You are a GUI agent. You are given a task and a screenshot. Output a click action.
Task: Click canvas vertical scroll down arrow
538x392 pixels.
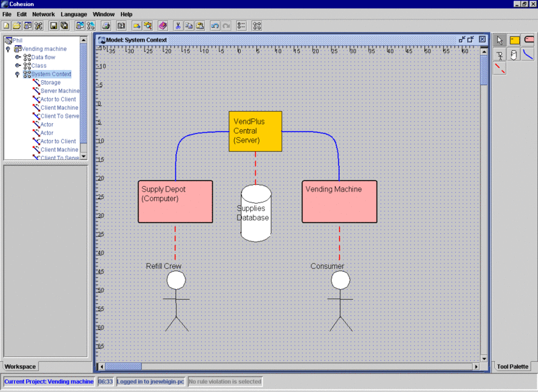pyautogui.click(x=484, y=359)
